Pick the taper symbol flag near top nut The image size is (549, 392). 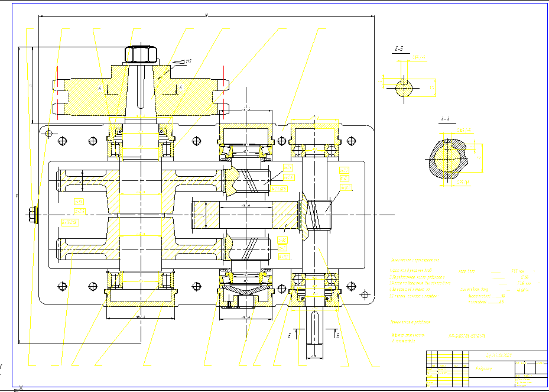[x=179, y=62]
